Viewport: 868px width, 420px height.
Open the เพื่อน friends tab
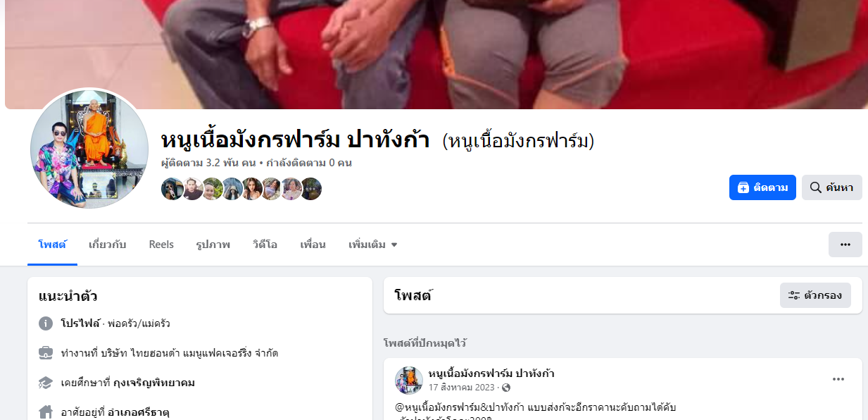[313, 245]
